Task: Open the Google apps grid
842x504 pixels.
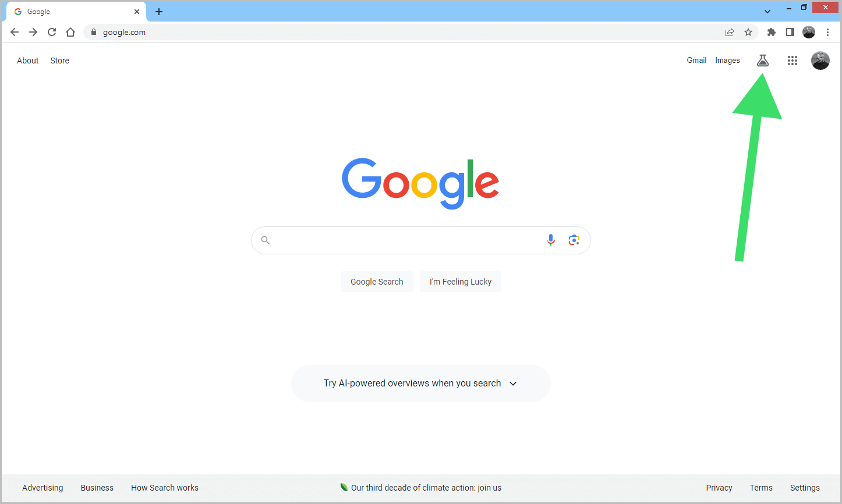Action: [x=793, y=60]
